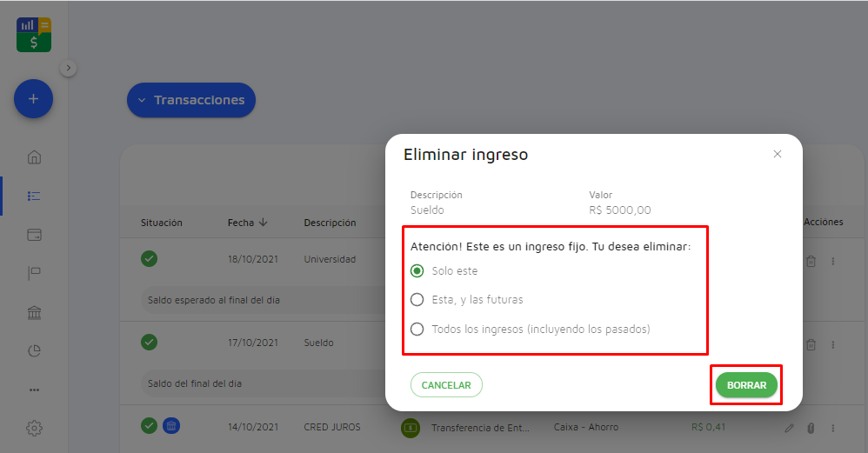Screen dimensions: 868x453
Task: Click the CANCELAR button
Action: 445,385
